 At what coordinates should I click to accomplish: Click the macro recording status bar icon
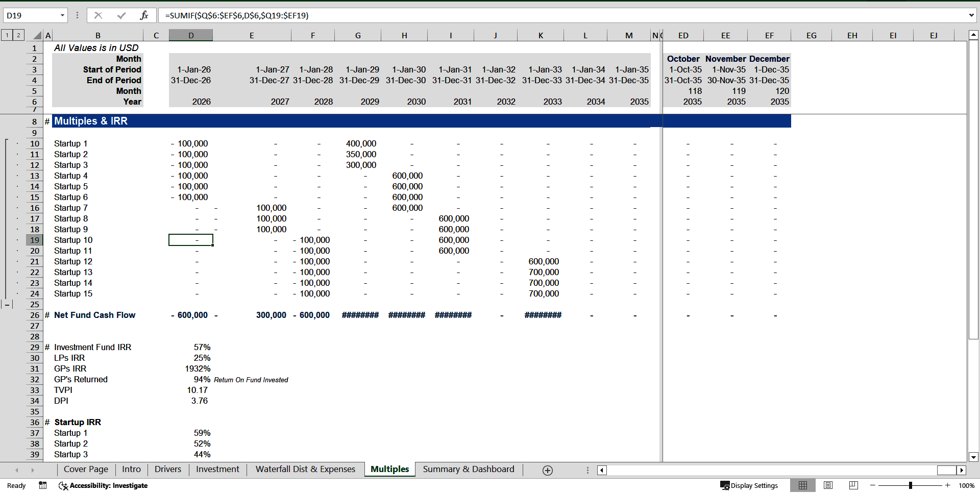pos(43,485)
